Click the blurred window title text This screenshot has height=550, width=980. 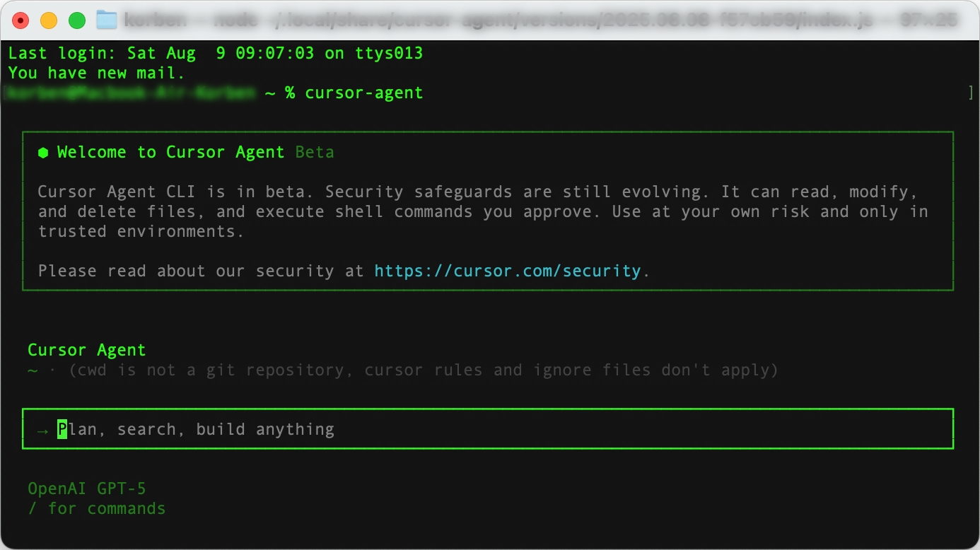point(540,21)
